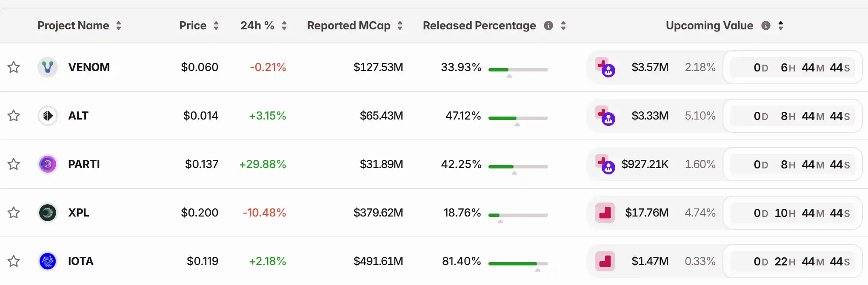The image size is (868, 285).
Task: Click VENOM's unlock allocation icon
Action: click(605, 67)
